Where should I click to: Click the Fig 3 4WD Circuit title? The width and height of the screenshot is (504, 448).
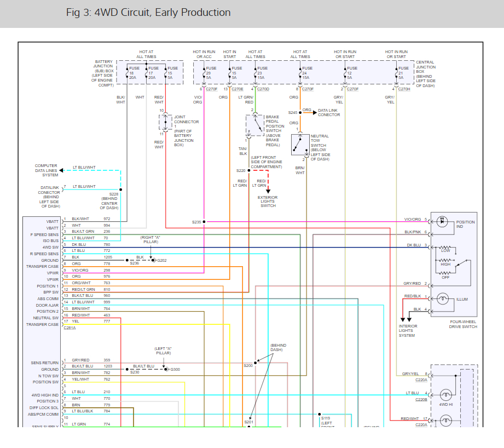[x=148, y=12]
